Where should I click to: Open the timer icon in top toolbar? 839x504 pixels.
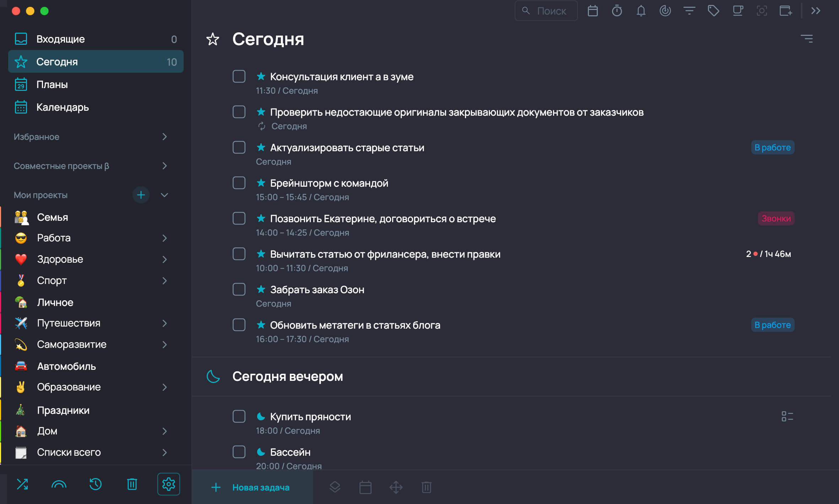[617, 11]
